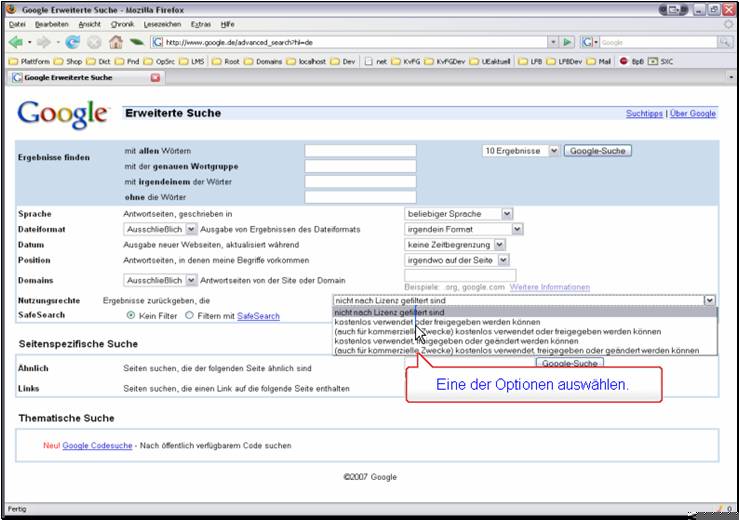This screenshot has width=739, height=520.
Task: Reload the page with the refresh icon
Action: [x=73, y=43]
